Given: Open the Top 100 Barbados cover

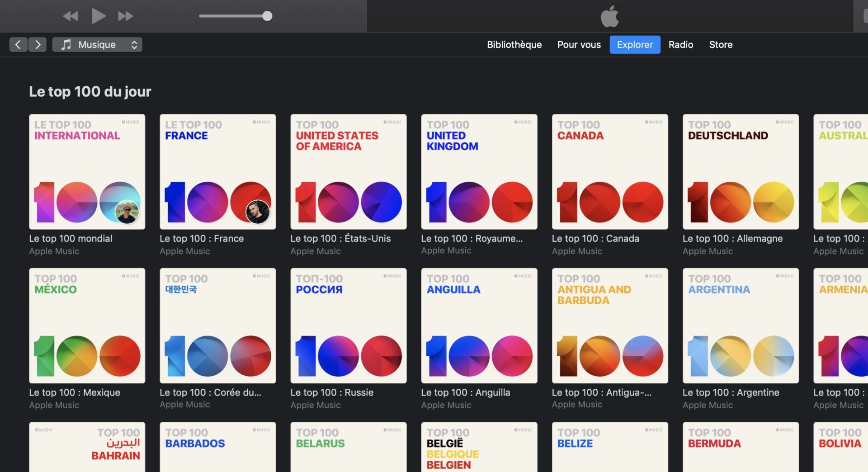Looking at the screenshot, I should pos(218,447).
